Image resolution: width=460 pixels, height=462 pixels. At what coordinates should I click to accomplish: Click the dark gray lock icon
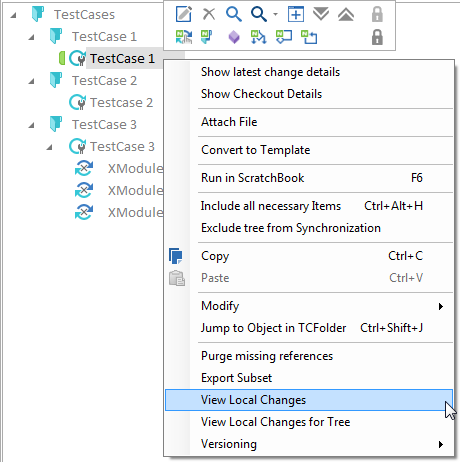click(377, 37)
